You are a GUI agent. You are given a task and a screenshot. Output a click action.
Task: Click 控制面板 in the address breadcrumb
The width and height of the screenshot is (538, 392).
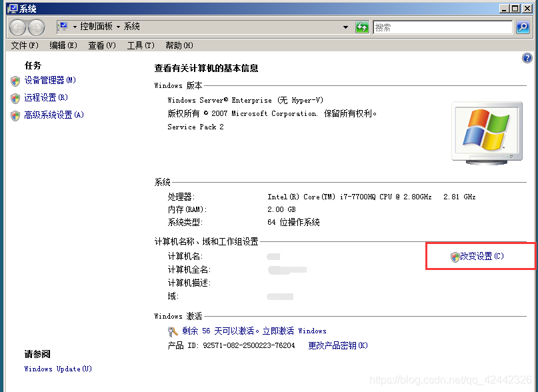point(97,27)
